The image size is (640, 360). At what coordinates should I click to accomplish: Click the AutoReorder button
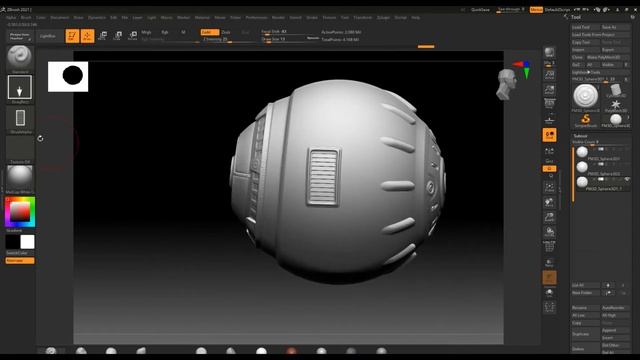coord(615,308)
